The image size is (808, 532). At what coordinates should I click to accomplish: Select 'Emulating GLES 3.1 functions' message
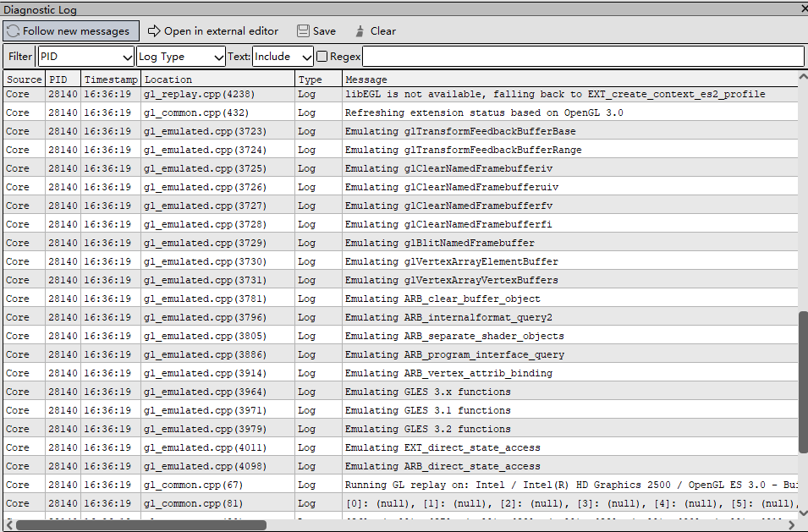(x=428, y=410)
